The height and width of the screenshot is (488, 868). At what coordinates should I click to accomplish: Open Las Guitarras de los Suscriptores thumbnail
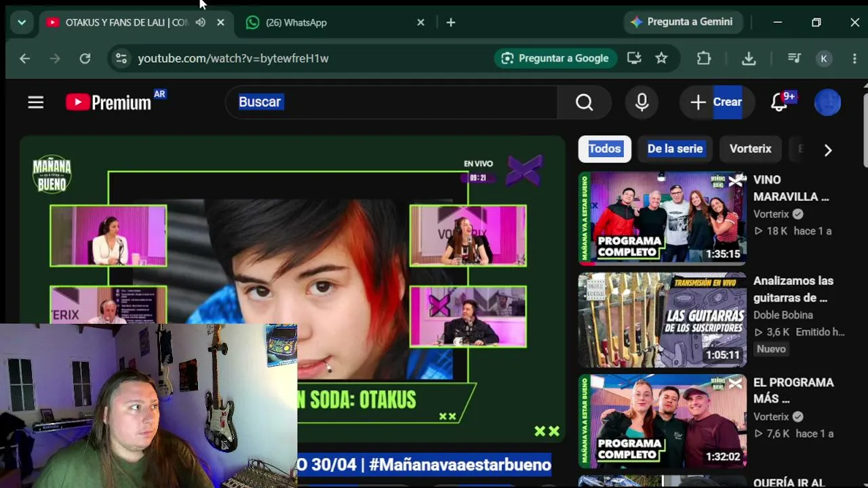(x=663, y=320)
